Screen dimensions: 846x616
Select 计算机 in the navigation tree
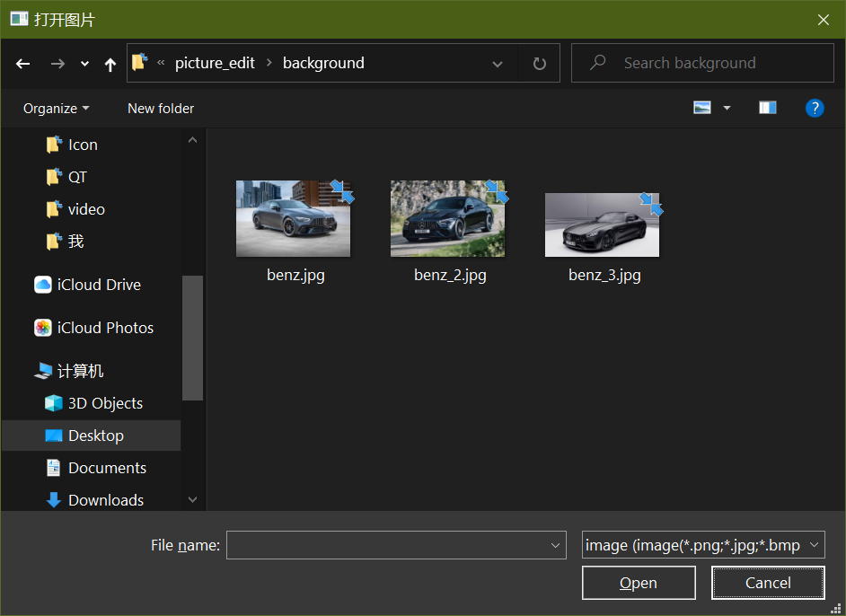pyautogui.click(x=80, y=371)
